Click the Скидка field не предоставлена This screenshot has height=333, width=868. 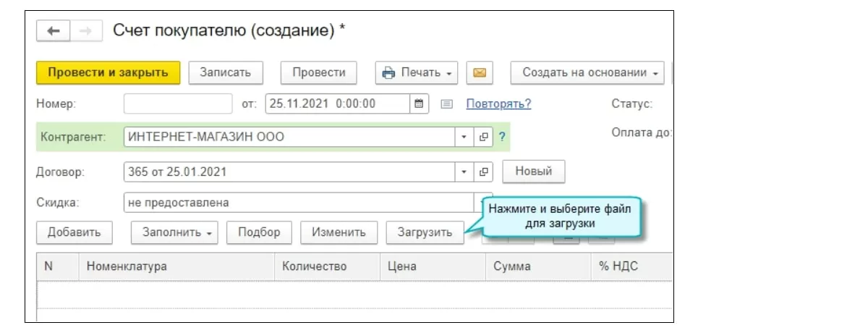[x=298, y=203]
